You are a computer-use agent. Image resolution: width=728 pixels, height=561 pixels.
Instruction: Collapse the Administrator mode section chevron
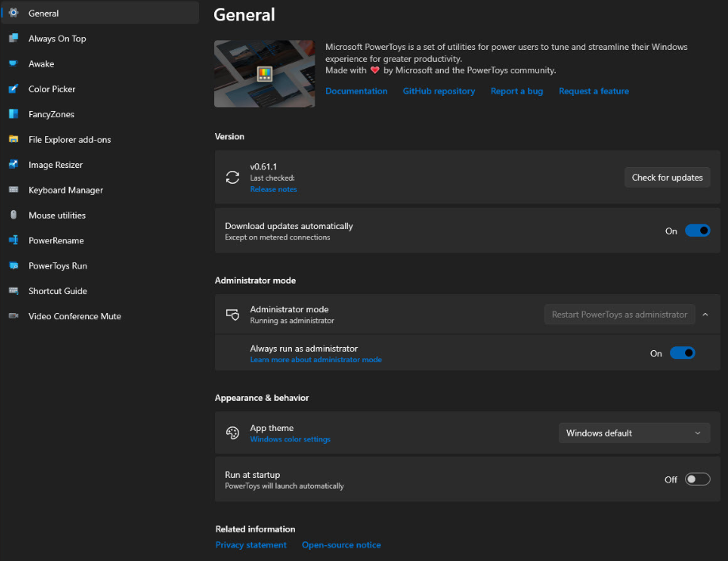[x=705, y=315]
